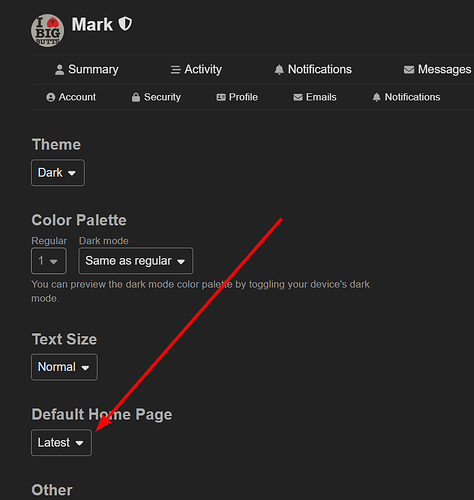Click the moderator shield icon beside Mark

(125, 24)
